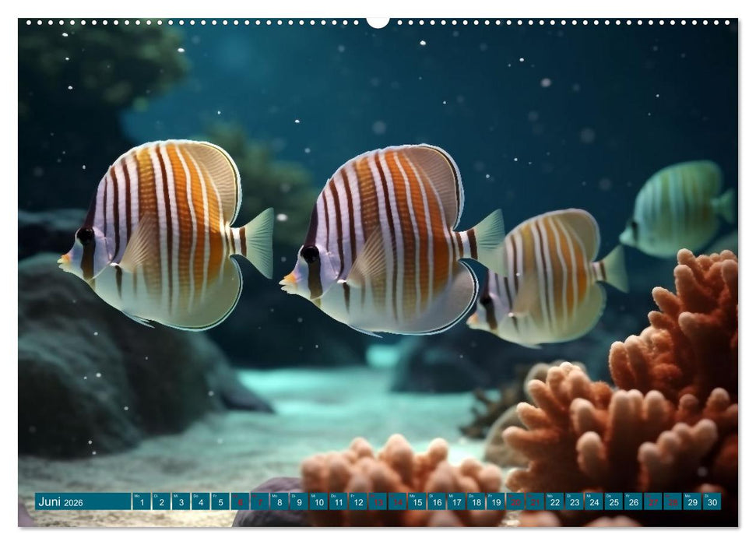Select date 18 on the calendar

click(476, 501)
